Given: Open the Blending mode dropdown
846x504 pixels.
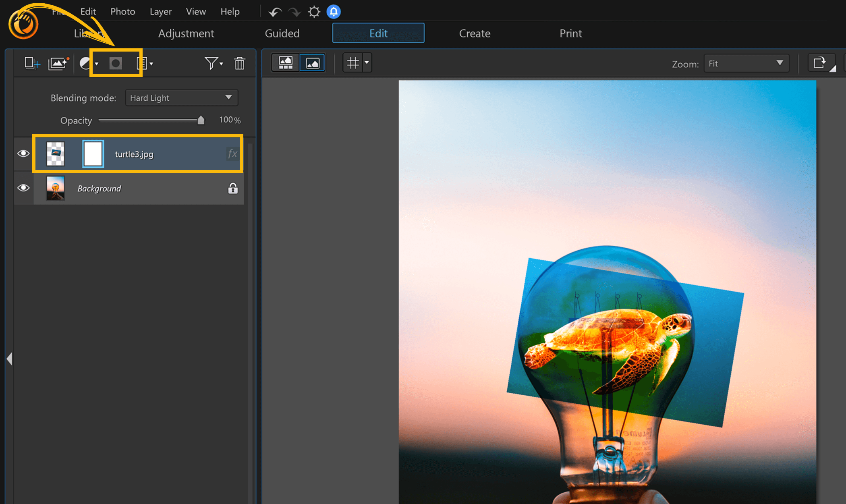Looking at the screenshot, I should (181, 97).
